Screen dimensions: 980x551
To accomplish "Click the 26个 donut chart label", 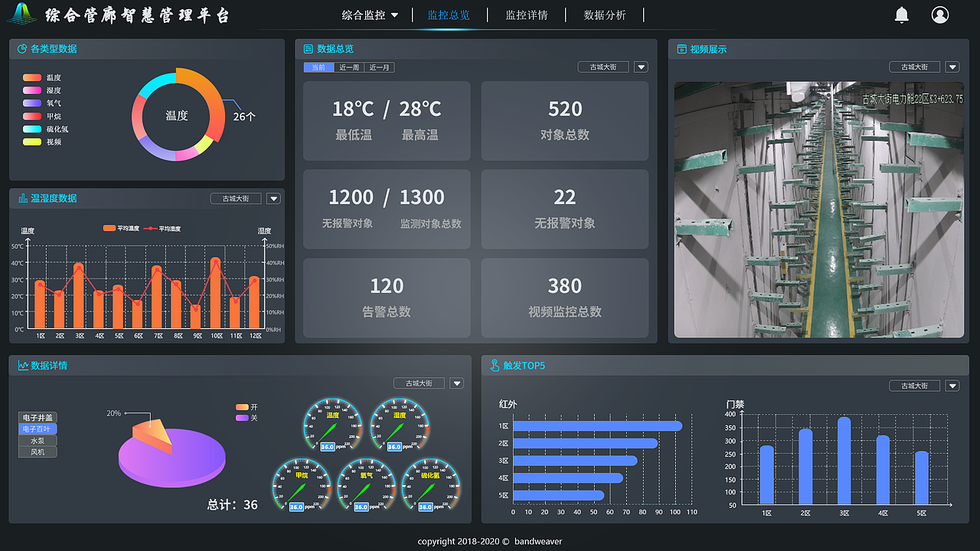I will pyautogui.click(x=244, y=116).
